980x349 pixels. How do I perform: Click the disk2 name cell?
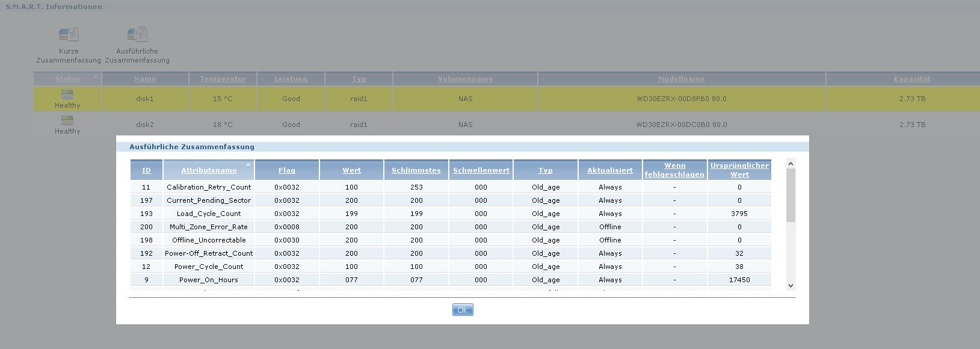pyautogui.click(x=145, y=125)
